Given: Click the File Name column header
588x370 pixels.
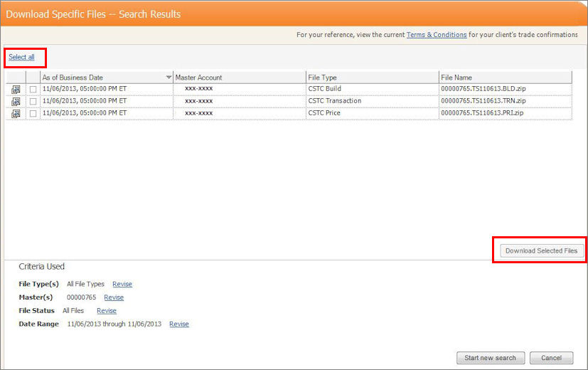Looking at the screenshot, I should click(x=456, y=78).
